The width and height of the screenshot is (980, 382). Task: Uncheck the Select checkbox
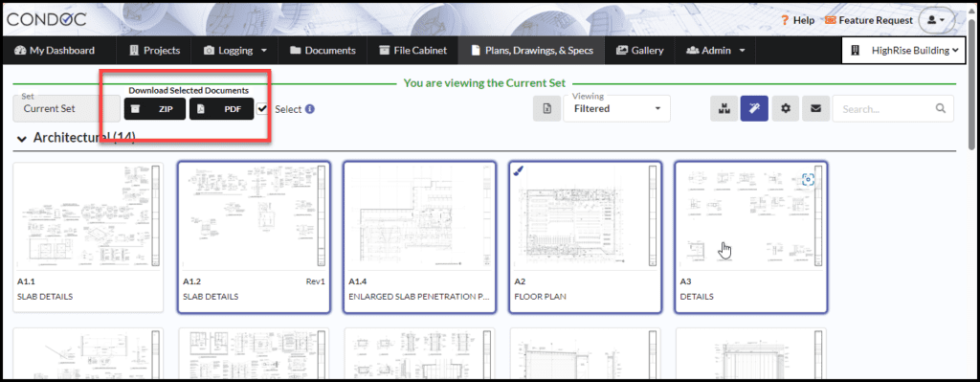(262, 109)
